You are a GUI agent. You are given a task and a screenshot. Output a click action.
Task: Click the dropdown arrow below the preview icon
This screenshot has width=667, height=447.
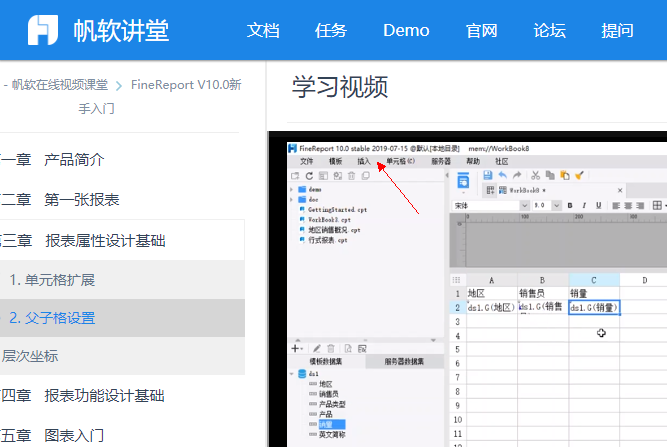coord(463,192)
